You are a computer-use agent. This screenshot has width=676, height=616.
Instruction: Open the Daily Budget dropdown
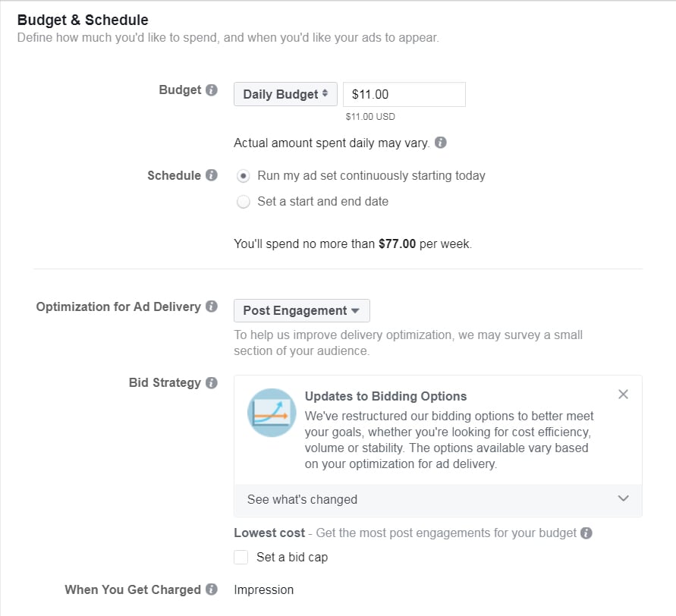[x=285, y=95]
